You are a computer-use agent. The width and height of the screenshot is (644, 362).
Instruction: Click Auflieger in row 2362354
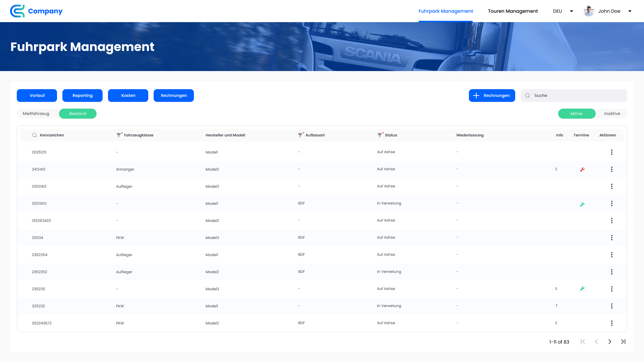(x=124, y=255)
